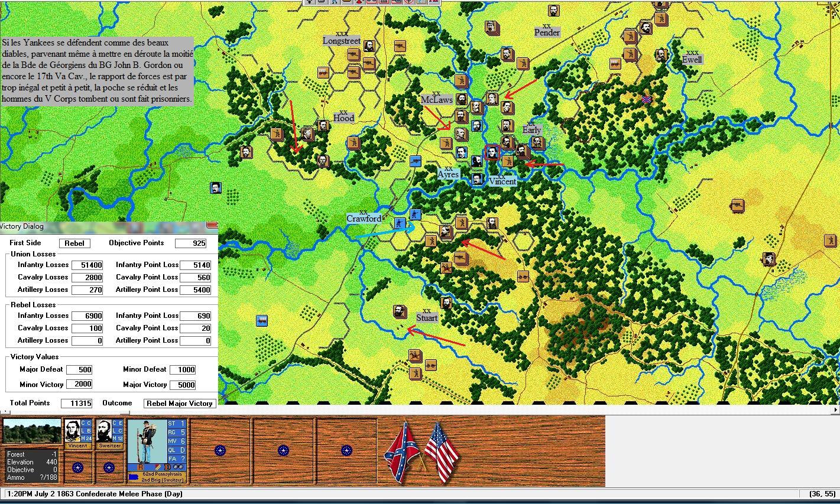Viewport: 840px width, 504px height.
Task: Click the empty star slot below Vincent's portrait
Action: click(77, 467)
